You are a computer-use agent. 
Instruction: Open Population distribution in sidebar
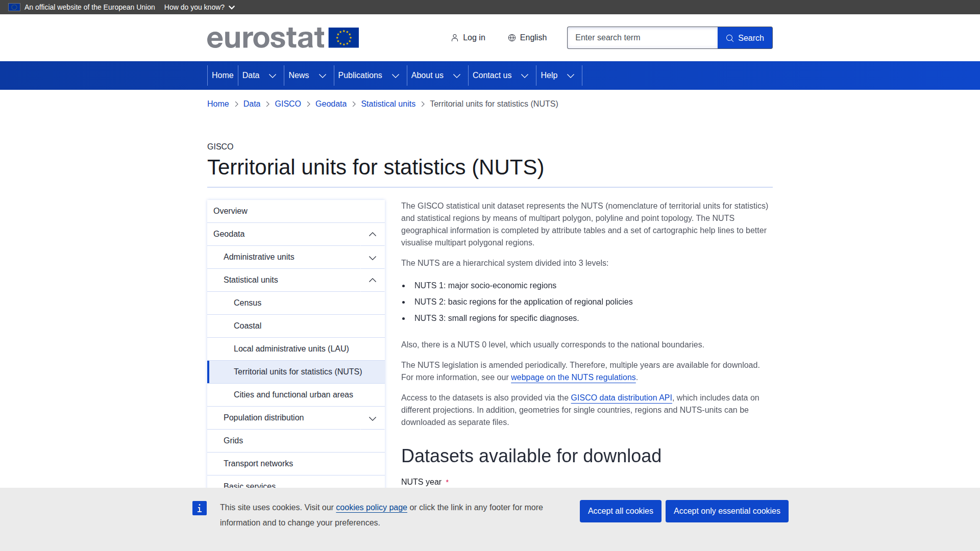[263, 418]
